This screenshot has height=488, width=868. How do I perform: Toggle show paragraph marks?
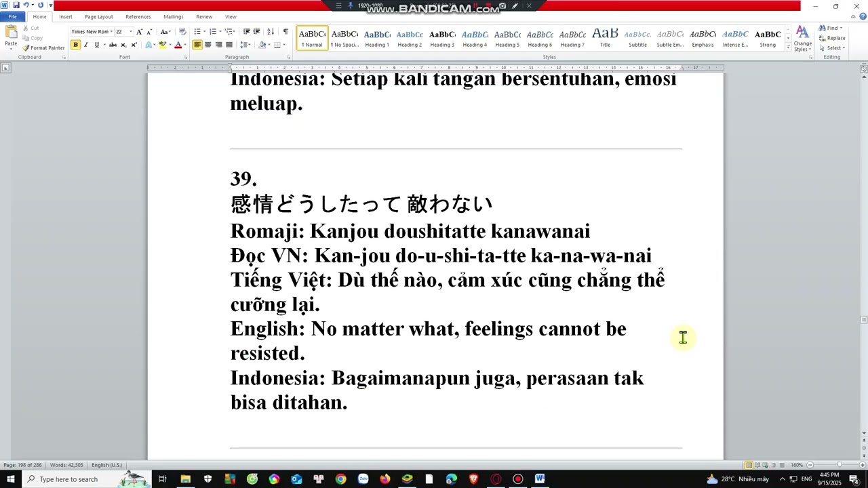285,32
